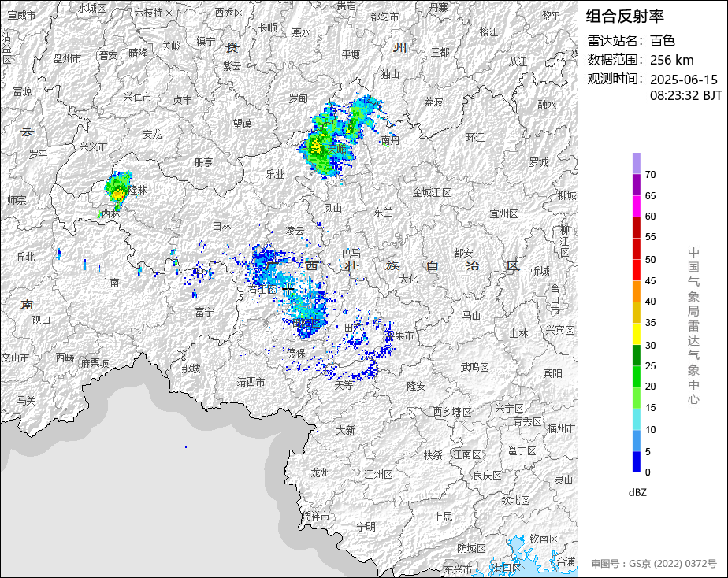The width and height of the screenshot is (728, 578).
Task: Click the legend value 45
Action: 650,280
